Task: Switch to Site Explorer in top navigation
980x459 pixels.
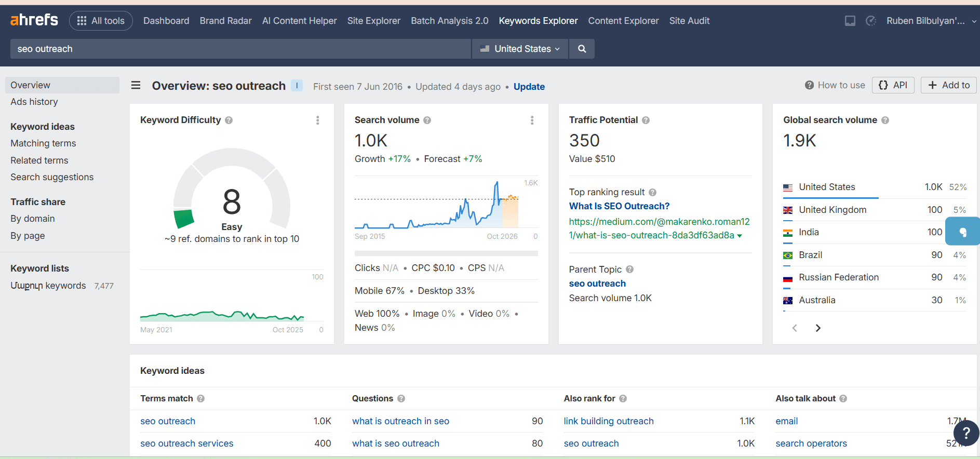Action: point(373,21)
